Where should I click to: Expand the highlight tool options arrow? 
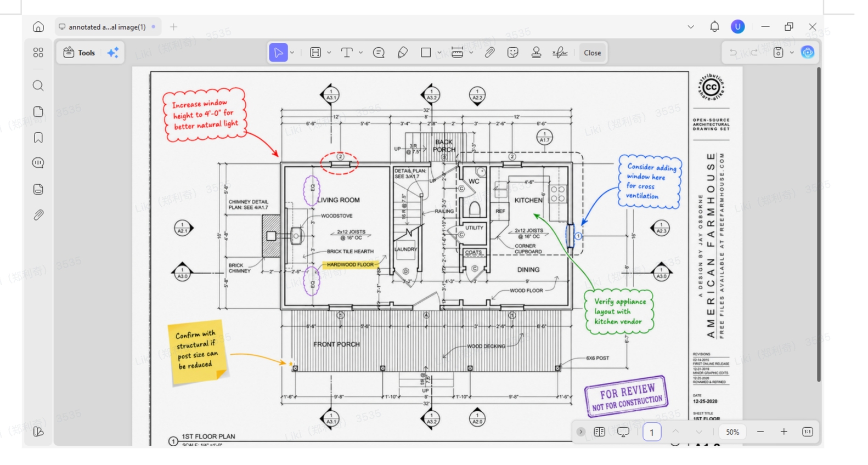click(x=329, y=53)
